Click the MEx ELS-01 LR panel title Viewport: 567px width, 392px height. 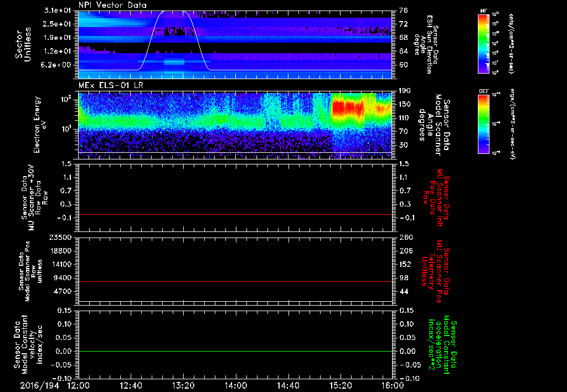(111, 86)
